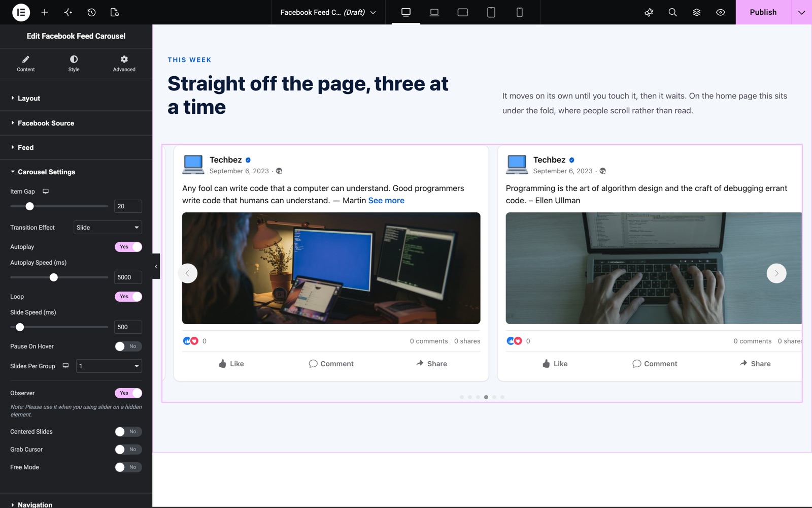Click responsive icon beside Slides Per Group

pyautogui.click(x=65, y=366)
